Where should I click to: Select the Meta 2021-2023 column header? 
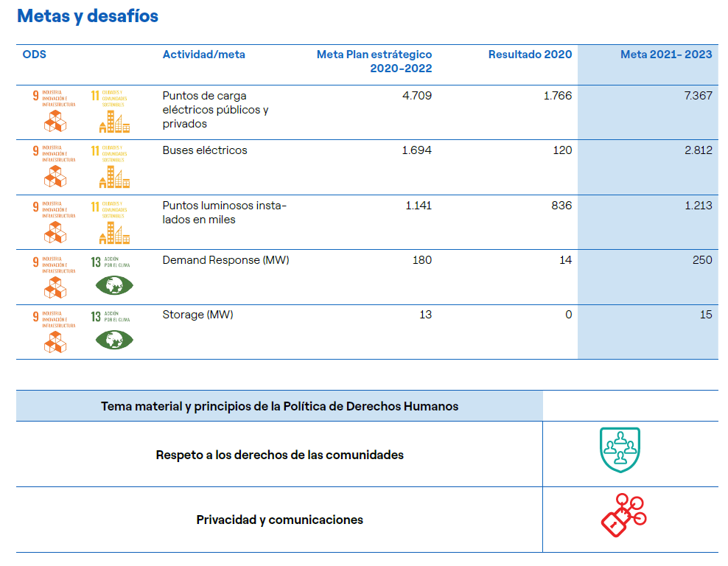coord(666,55)
